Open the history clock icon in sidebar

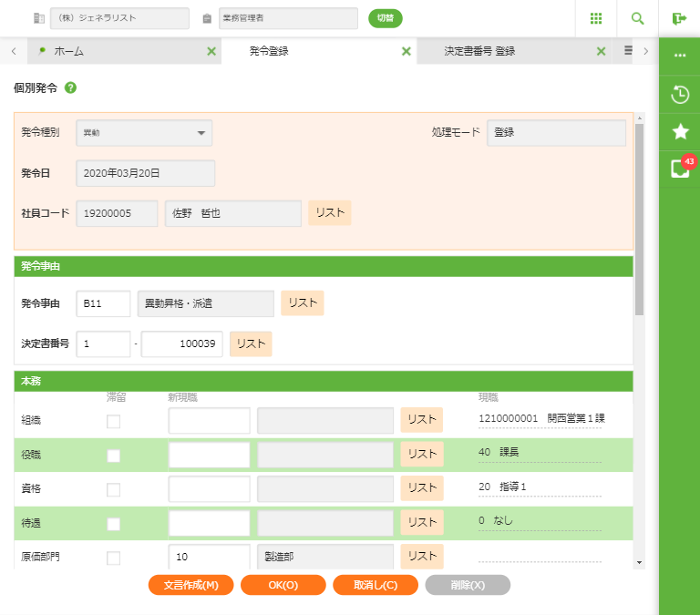coord(680,94)
